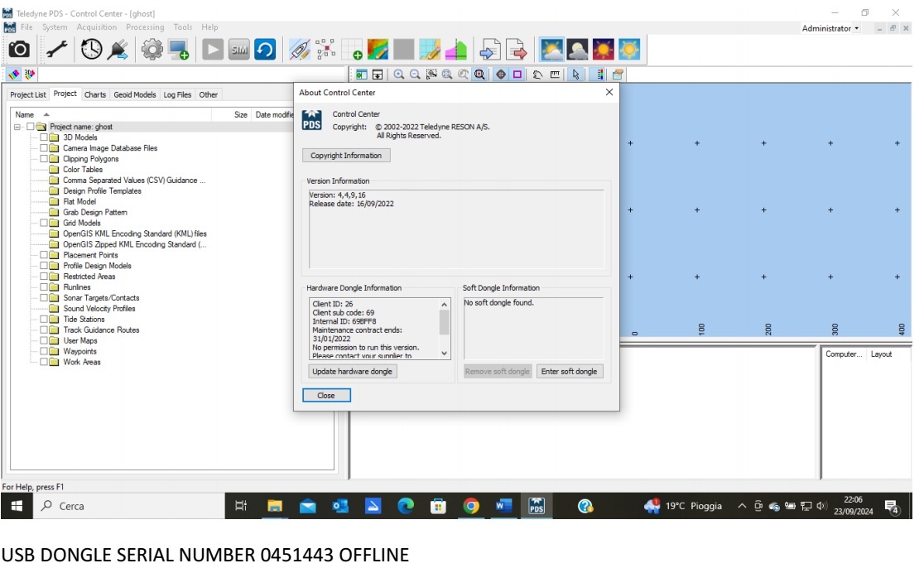Click the camera snapshot icon in toolbar
Image resolution: width=924 pixels, height=568 pixels.
19,51
